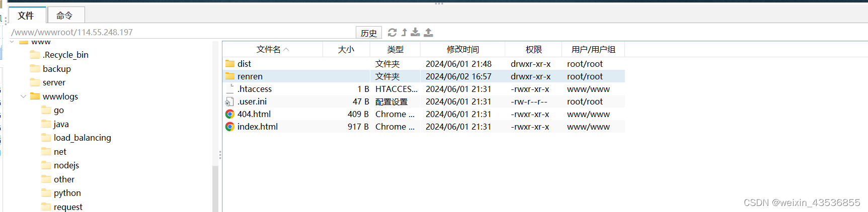Viewport: 868px width, 212px height.
Task: Go to parent directory with up arrow
Action: (x=404, y=33)
